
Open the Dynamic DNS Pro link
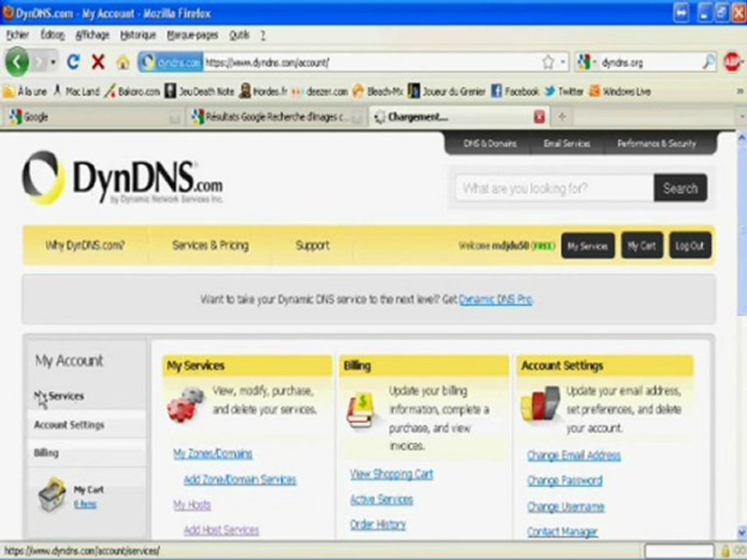coord(496,299)
